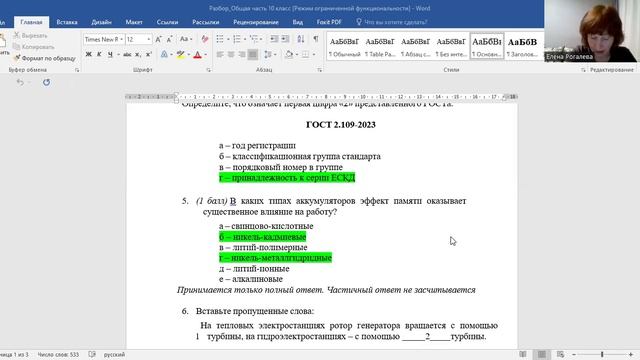The height and width of the screenshot is (360, 640).
Task: Toggle underline (Ч) formatting
Action: click(110, 54)
